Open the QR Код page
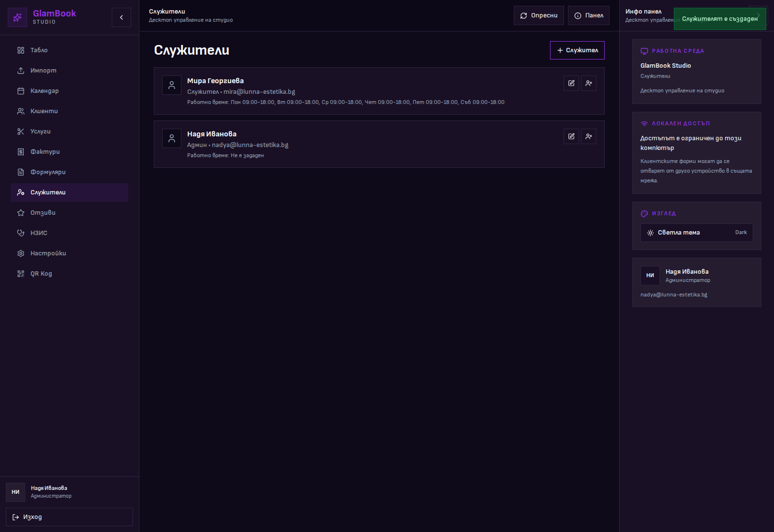The height and width of the screenshot is (532, 774). click(41, 274)
